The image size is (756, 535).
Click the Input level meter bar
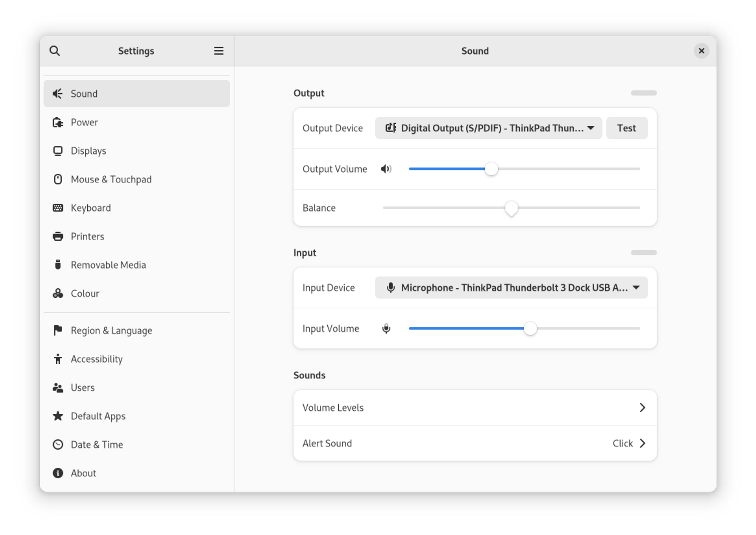click(x=643, y=252)
